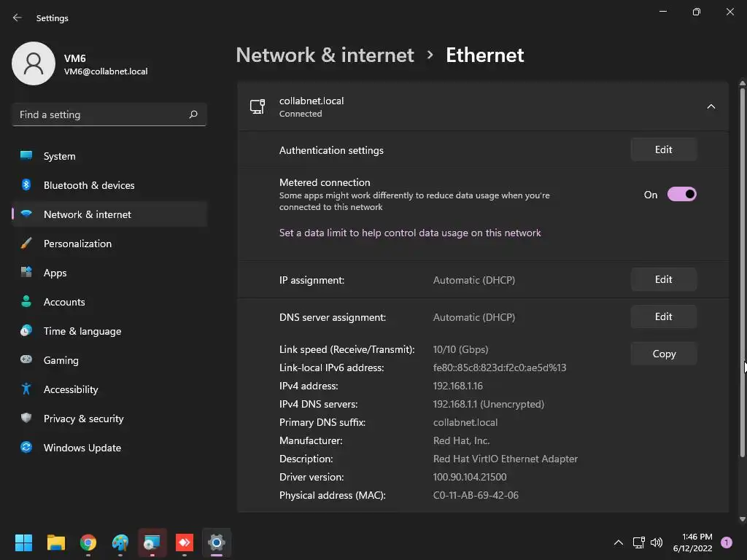Show hidden system tray icons
Viewport: 747px width, 560px height.
click(618, 542)
